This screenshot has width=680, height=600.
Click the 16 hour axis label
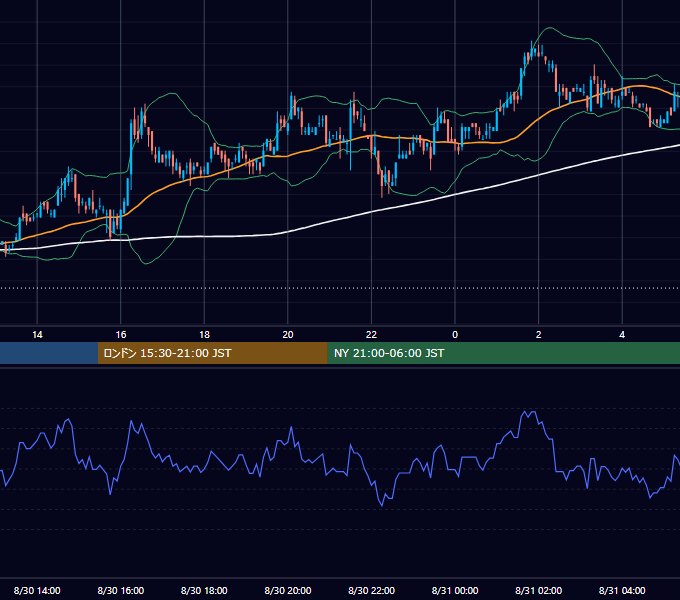pos(121,335)
